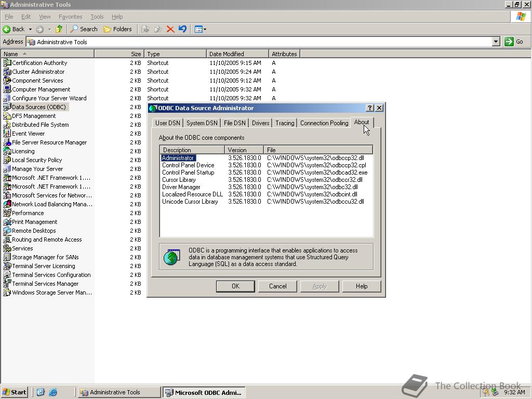532x399 pixels.
Task: Click the Up folder toolbar icon
Action: [x=59, y=29]
